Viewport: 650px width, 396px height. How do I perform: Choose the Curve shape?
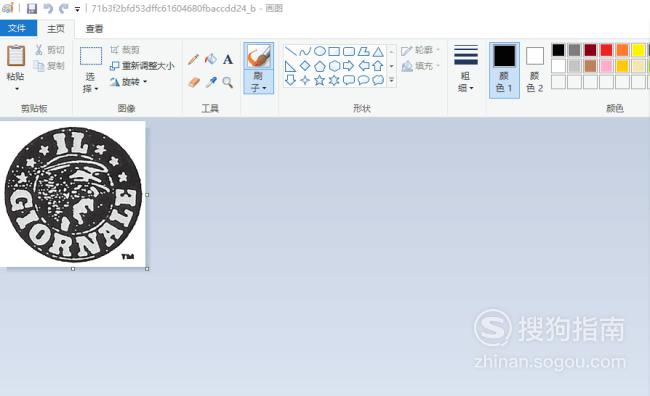click(305, 51)
